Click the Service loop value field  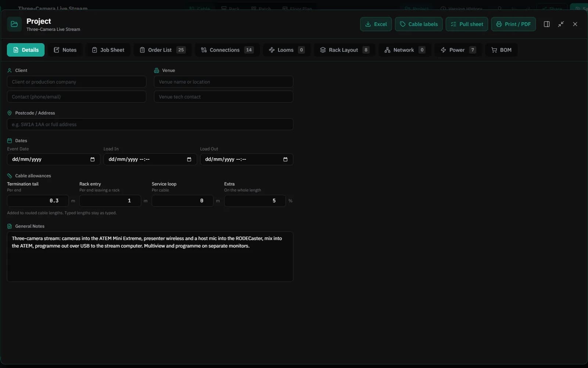tap(182, 201)
